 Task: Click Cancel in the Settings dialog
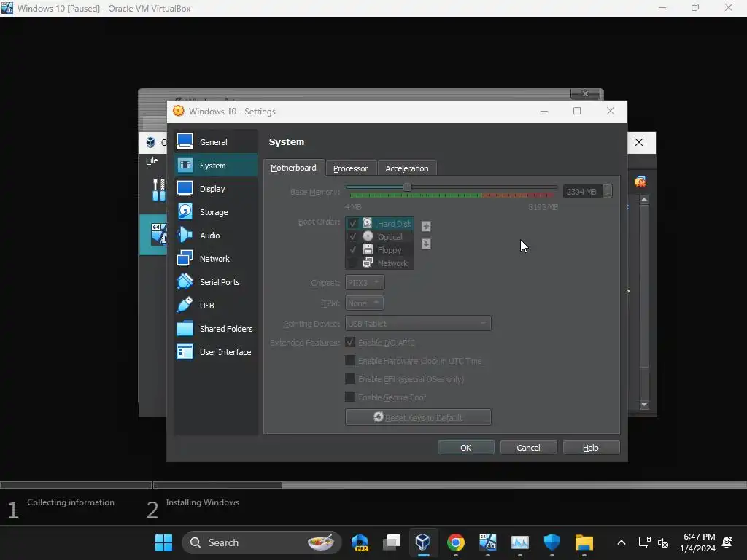pyautogui.click(x=528, y=448)
